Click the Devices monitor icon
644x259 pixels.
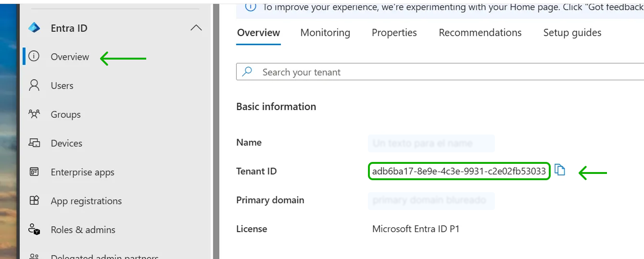(x=34, y=143)
